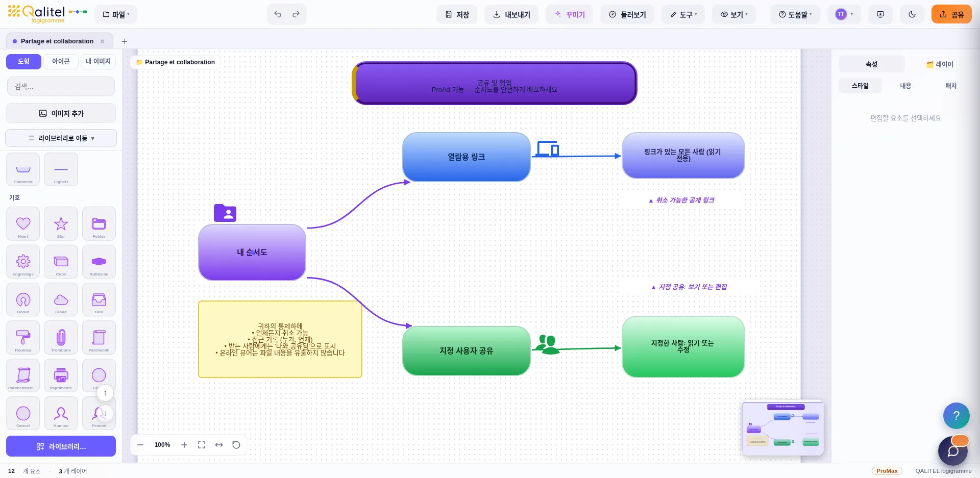Open the 레이어 layers tab
The width and height of the screenshot is (980, 478).
940,64
